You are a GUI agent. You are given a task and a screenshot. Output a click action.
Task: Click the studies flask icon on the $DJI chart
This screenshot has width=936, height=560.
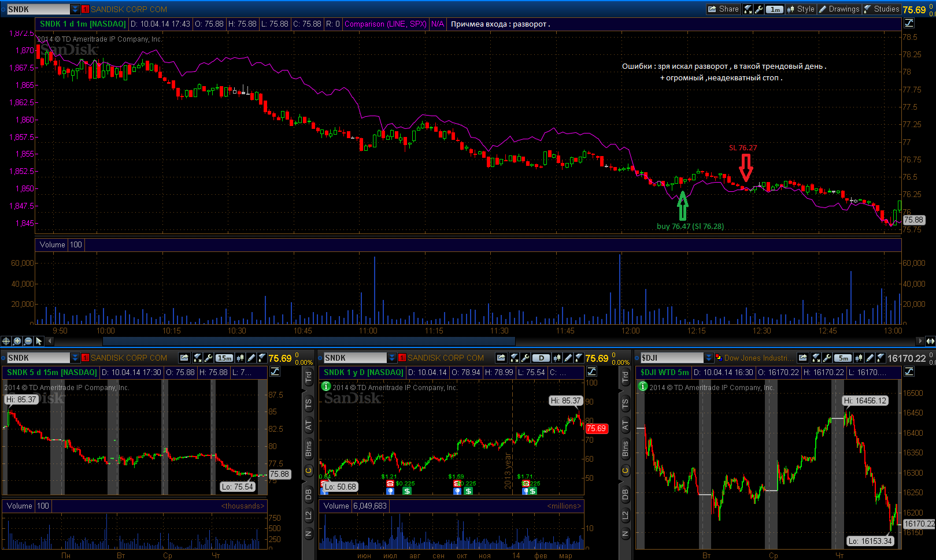coord(880,358)
